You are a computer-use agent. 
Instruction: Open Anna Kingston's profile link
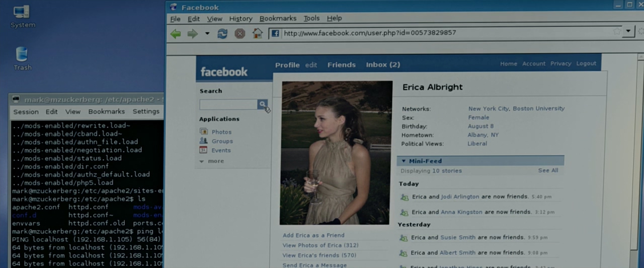[461, 212]
